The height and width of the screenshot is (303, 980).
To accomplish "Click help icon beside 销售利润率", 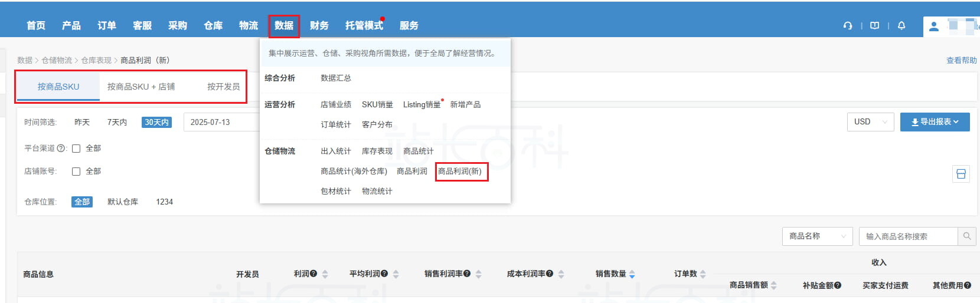I will point(467,274).
